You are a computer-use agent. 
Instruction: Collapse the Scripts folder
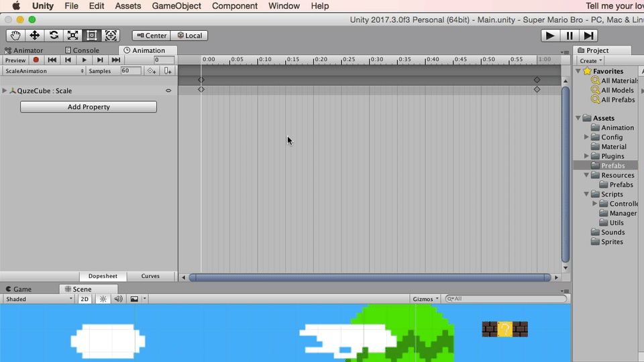(x=586, y=194)
